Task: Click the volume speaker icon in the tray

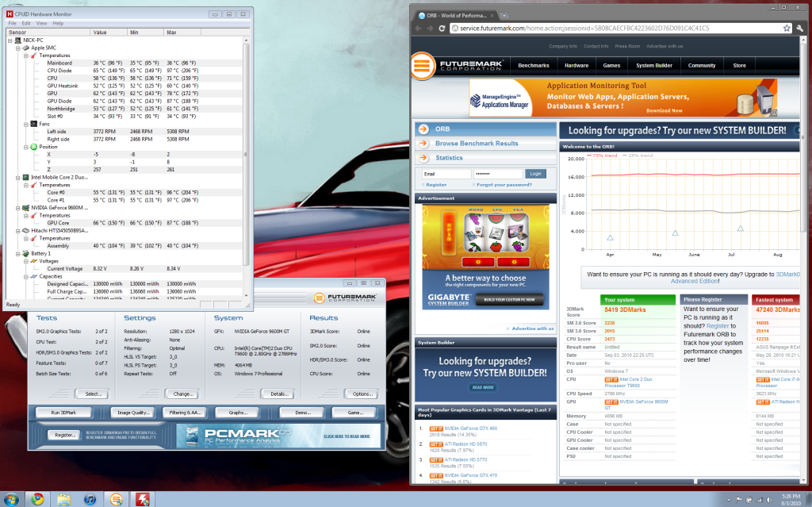Action: (x=770, y=500)
